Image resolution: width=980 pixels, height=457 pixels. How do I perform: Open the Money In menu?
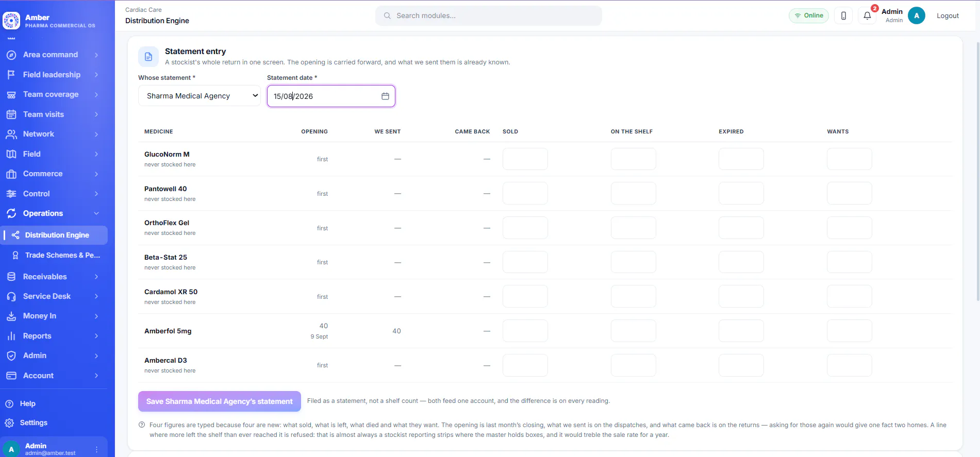point(54,316)
